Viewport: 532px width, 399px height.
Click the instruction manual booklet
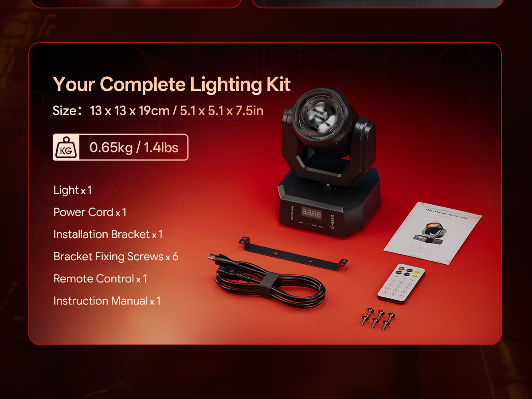click(432, 232)
